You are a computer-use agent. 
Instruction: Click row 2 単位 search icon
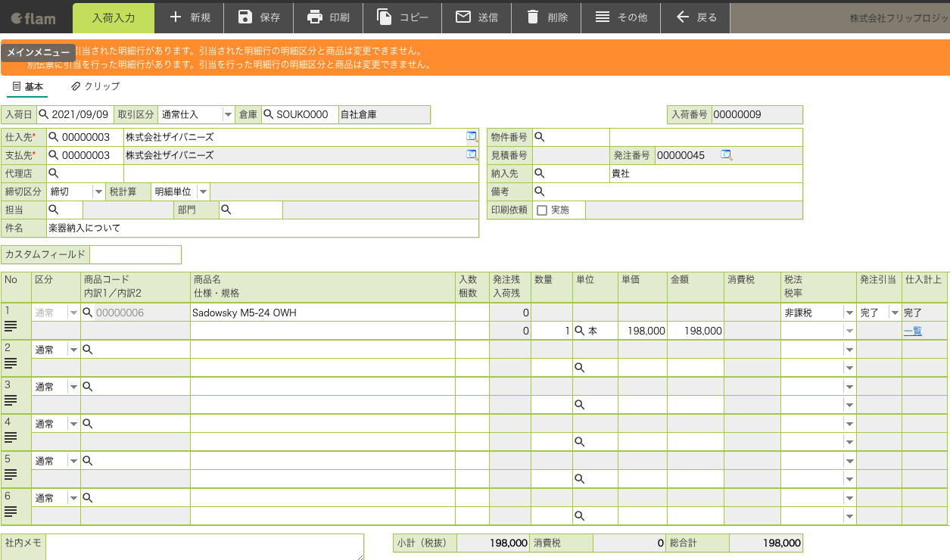coord(580,368)
